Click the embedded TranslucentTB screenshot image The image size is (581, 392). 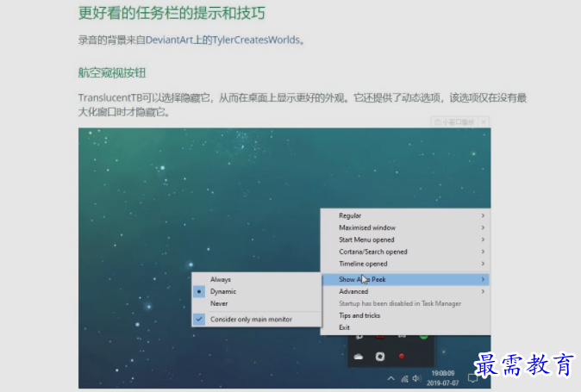(284, 258)
